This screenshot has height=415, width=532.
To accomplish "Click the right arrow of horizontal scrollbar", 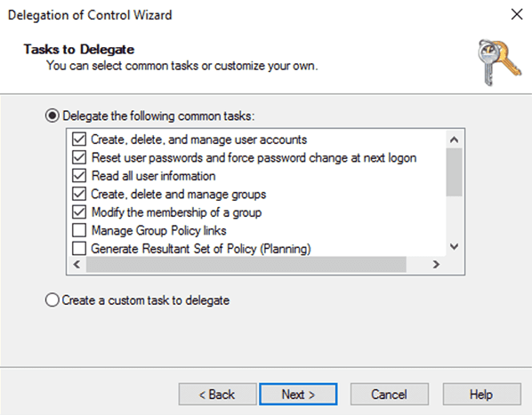I will pos(436,264).
